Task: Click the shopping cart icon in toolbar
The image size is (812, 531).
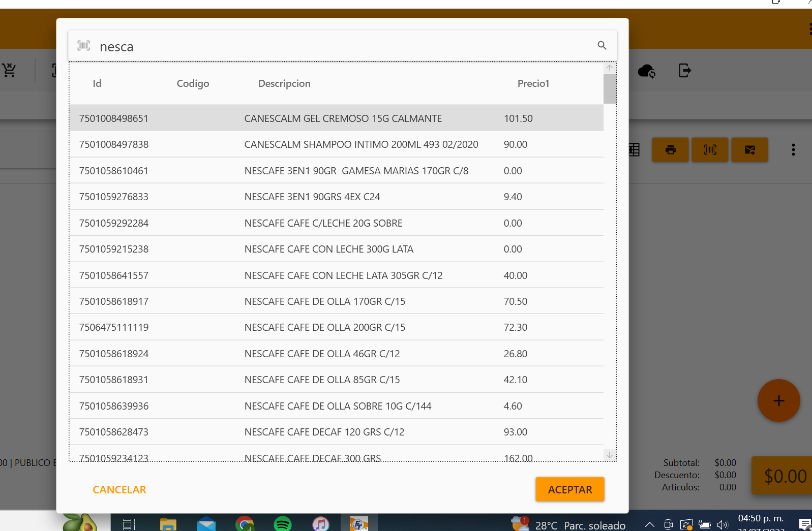Action: coord(9,70)
